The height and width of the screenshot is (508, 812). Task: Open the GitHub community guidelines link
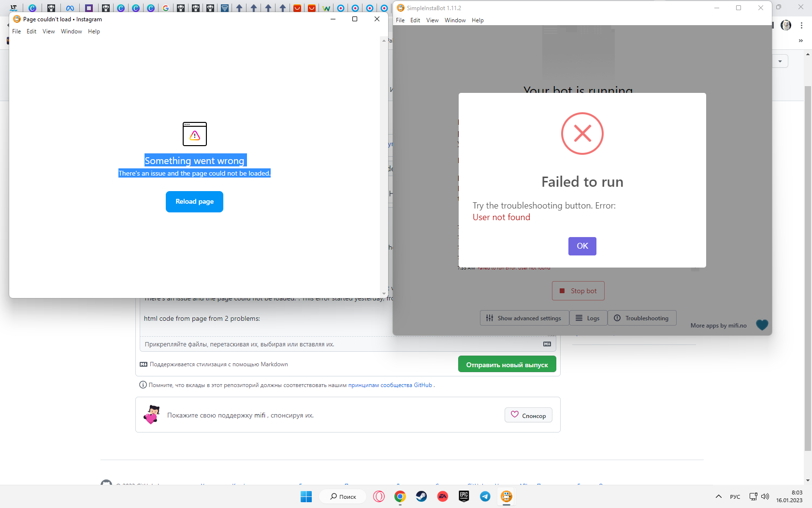pyautogui.click(x=390, y=385)
